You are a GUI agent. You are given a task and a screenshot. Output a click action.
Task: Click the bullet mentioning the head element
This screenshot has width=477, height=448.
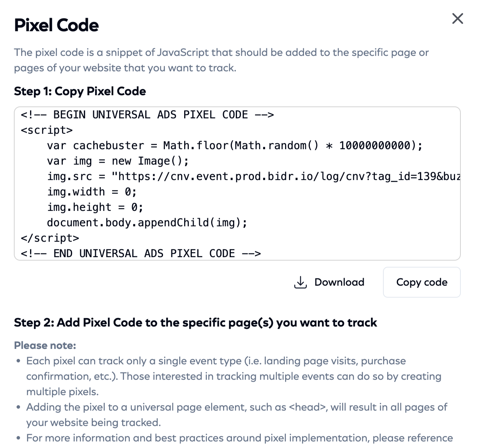click(237, 415)
